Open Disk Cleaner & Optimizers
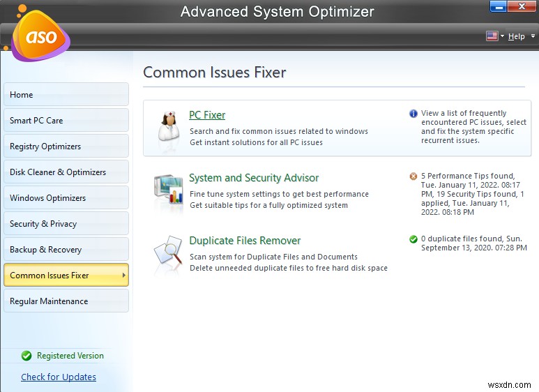Viewport: 539px width, 392px height. coord(66,172)
